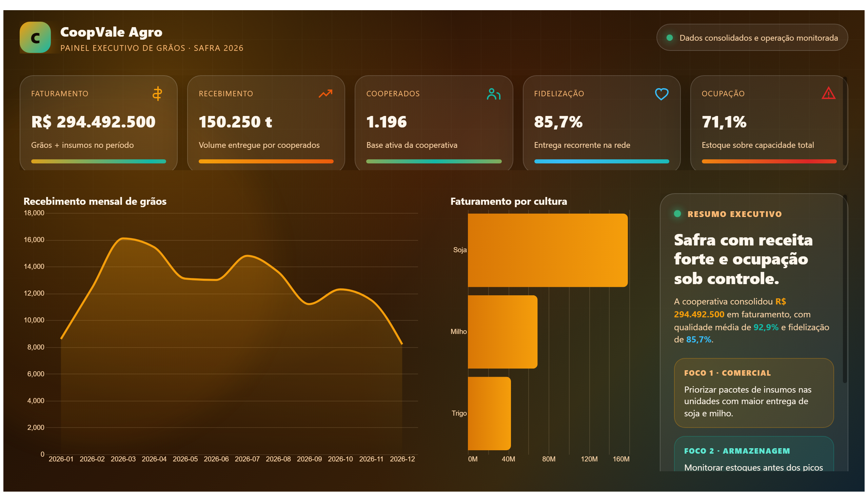Screen dimensions: 868x495
Task: Click 'Estoque sobre capacidade total' caption
Action: [757, 145]
